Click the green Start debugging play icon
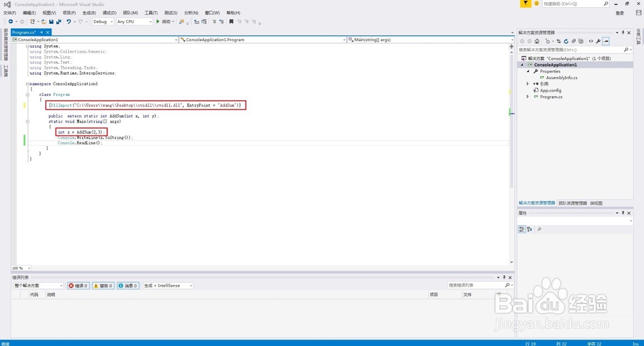Image resolution: width=644 pixels, height=346 pixels. click(x=158, y=21)
